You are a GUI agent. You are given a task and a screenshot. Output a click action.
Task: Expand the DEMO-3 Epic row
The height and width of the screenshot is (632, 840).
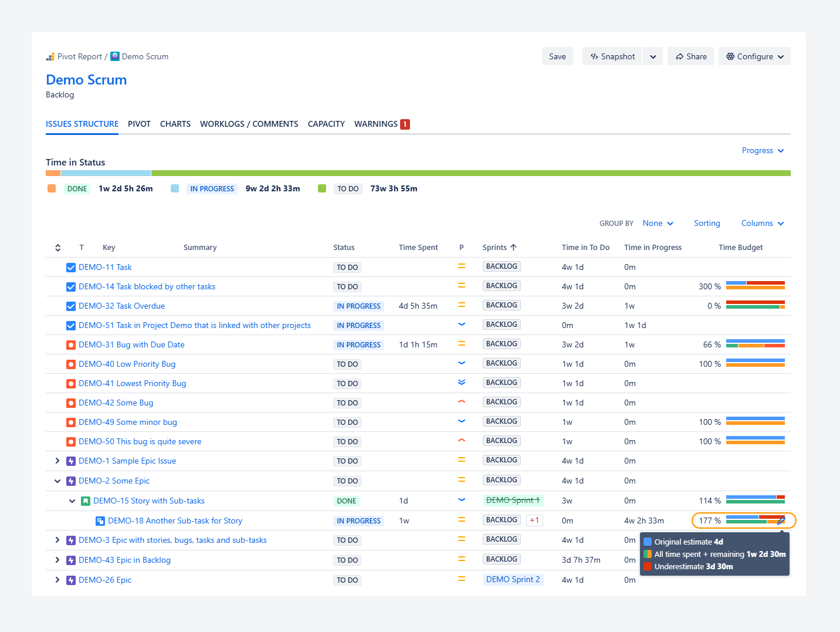(57, 540)
